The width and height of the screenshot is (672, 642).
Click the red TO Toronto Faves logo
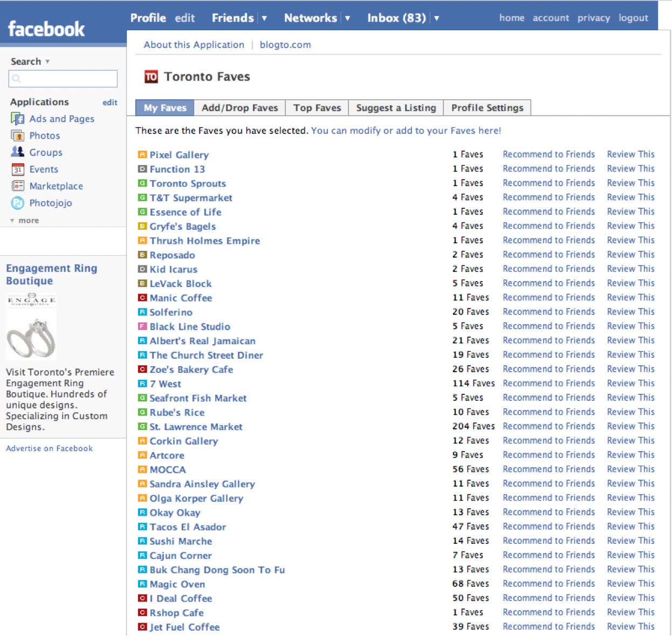[151, 77]
